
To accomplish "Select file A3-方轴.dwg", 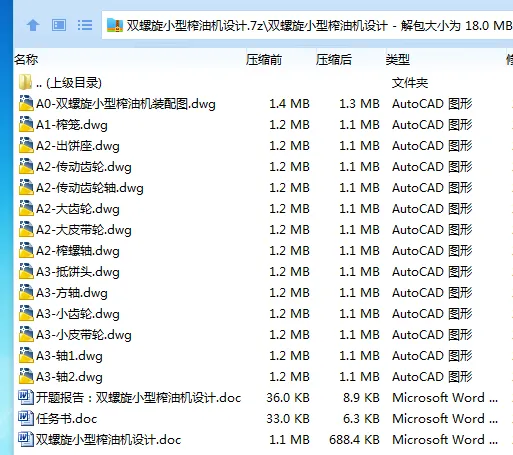I will coord(72,293).
